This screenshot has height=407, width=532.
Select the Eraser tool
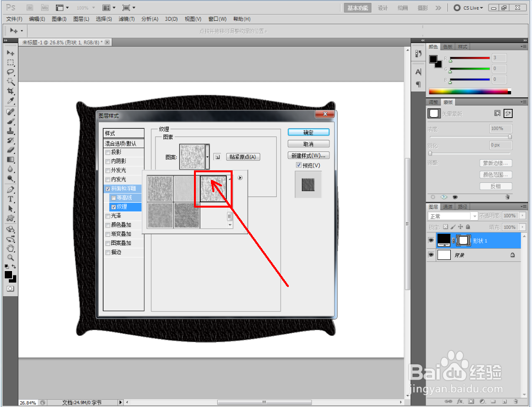click(11, 150)
